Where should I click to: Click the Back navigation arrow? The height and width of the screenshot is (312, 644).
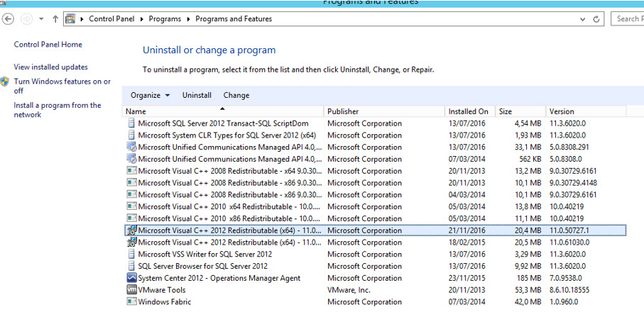[x=9, y=19]
